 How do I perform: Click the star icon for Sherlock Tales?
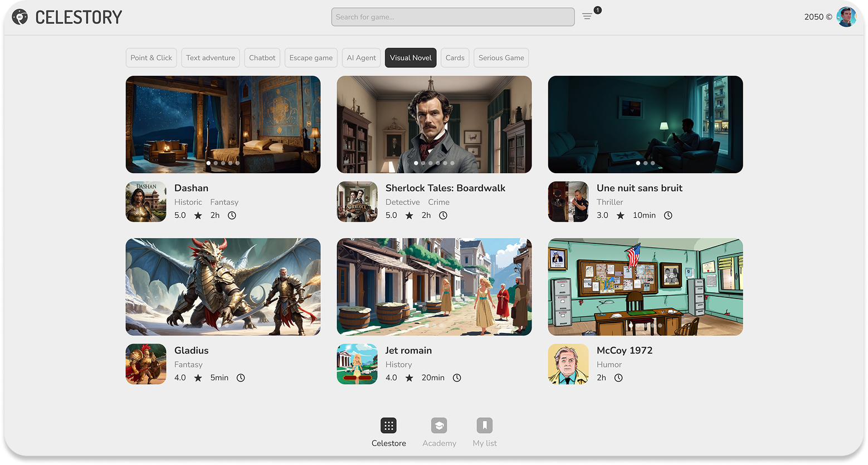(409, 216)
